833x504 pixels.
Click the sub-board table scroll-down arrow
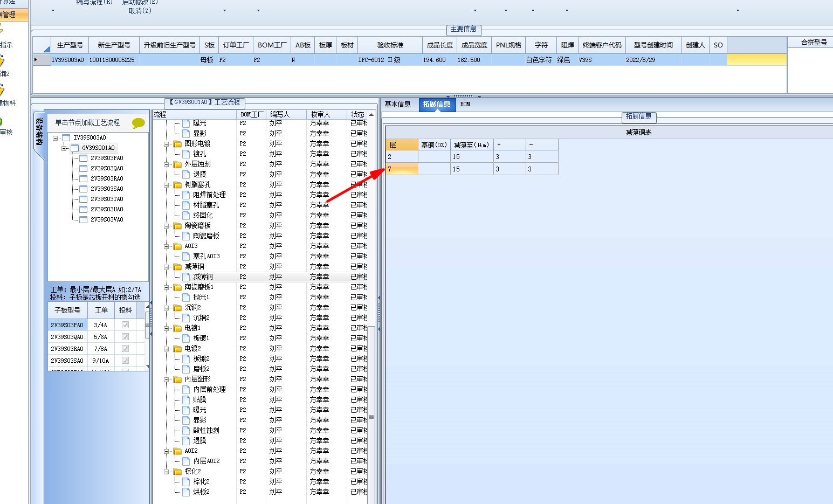tap(147, 367)
